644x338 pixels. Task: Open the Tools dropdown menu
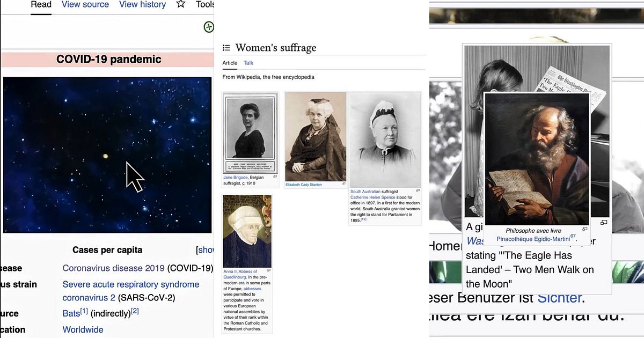pos(205,4)
